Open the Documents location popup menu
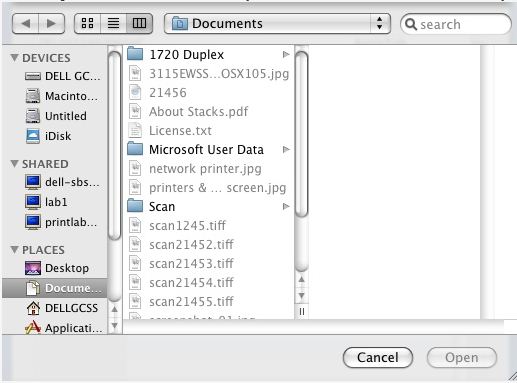Screen dimensions: 517x383 click(277, 24)
